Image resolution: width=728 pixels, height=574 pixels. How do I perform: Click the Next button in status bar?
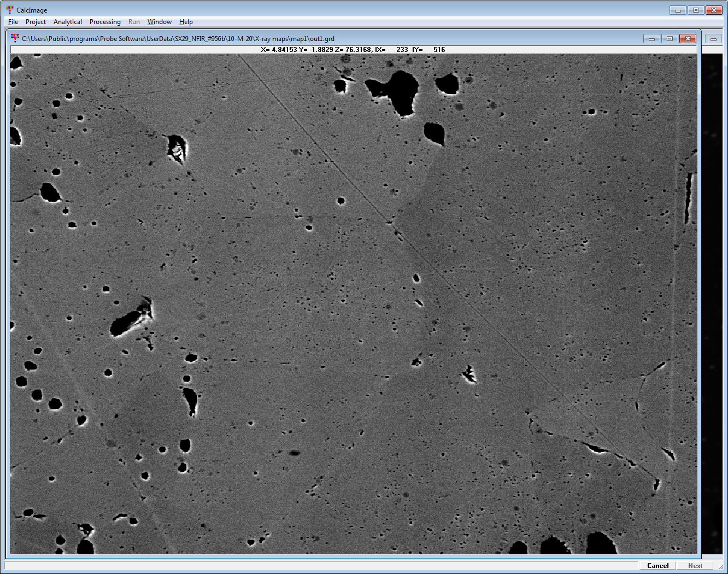(x=695, y=566)
